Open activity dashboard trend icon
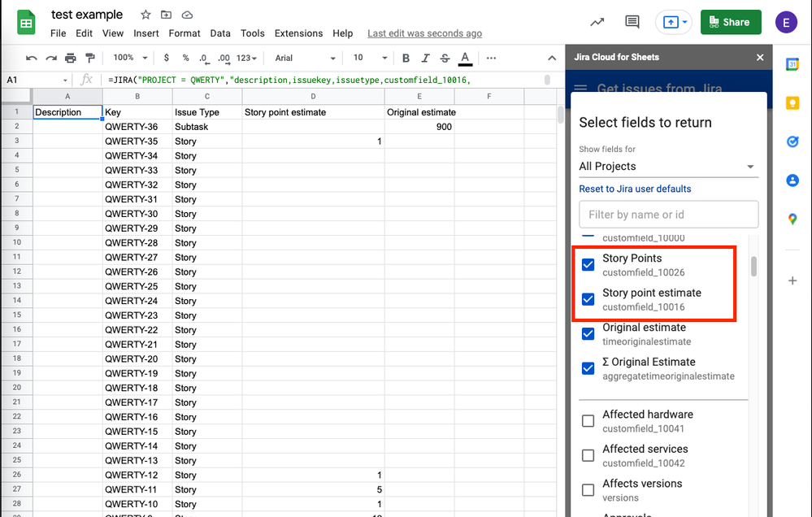The image size is (812, 517). coord(597,22)
